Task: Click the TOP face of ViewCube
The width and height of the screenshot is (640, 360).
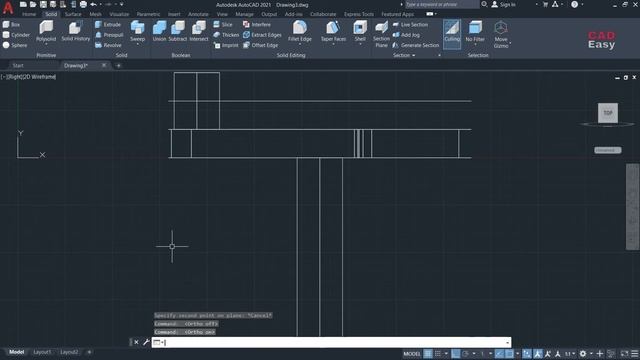Action: [608, 113]
